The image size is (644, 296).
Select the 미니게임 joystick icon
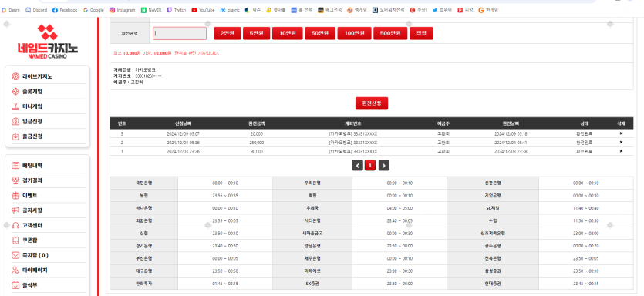coord(15,106)
